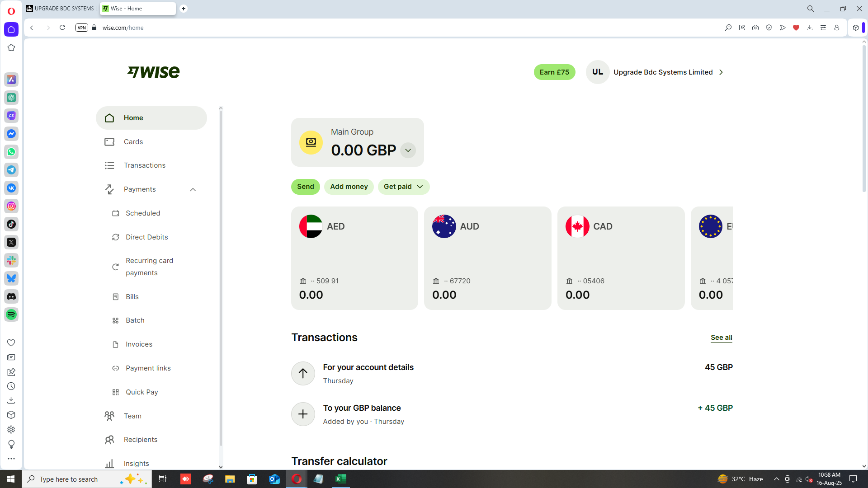This screenshot has width=868, height=488.
Task: Open Spotify in Opera sidebar
Action: point(11,314)
